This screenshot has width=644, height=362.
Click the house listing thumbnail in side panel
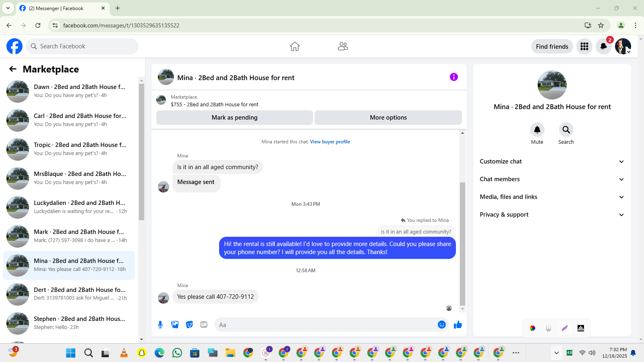552,85
